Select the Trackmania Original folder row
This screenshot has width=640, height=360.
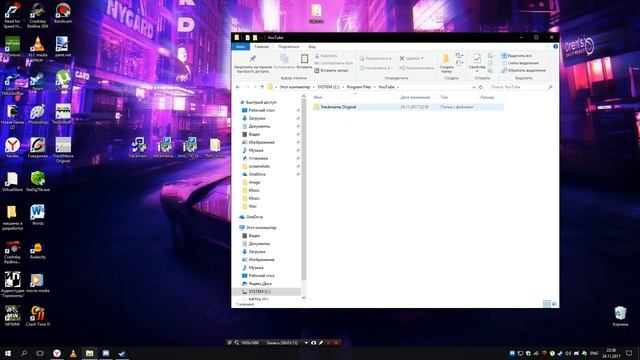click(408, 107)
